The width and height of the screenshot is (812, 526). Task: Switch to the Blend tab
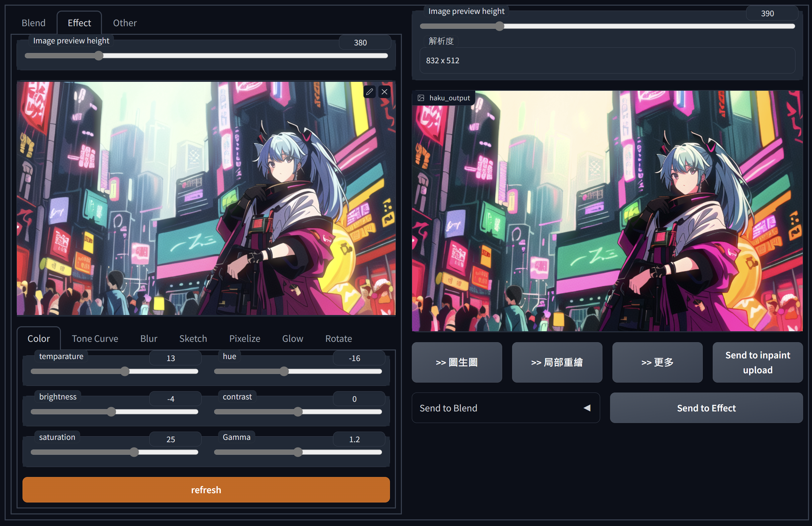33,23
